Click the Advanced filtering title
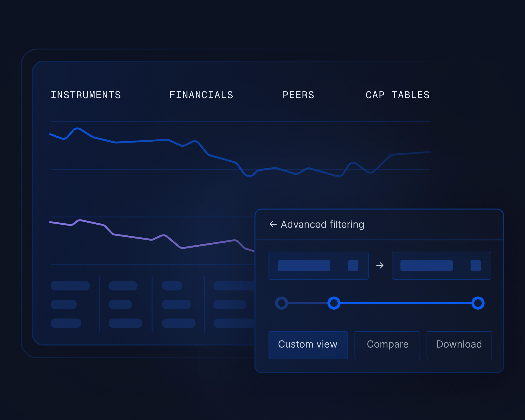 [323, 225]
